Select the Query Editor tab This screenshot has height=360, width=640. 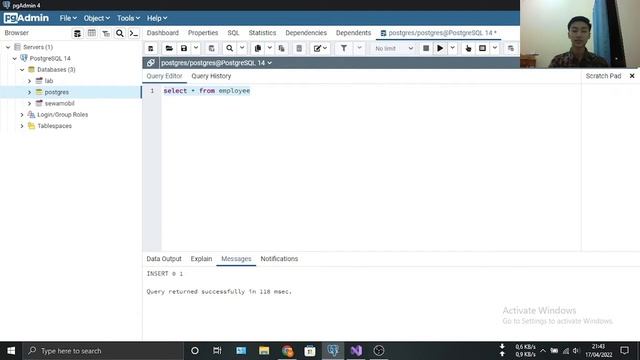click(164, 76)
